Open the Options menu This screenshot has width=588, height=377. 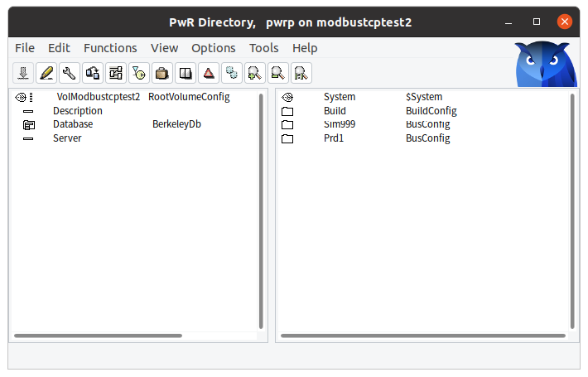pyautogui.click(x=214, y=48)
